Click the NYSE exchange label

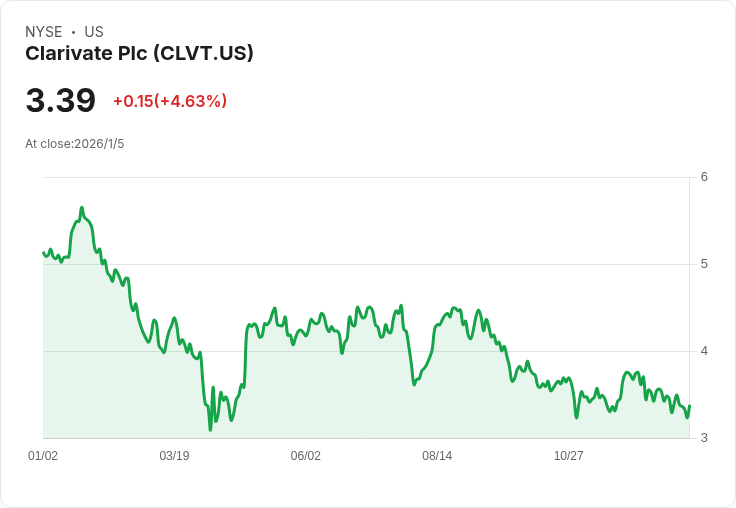(44, 32)
